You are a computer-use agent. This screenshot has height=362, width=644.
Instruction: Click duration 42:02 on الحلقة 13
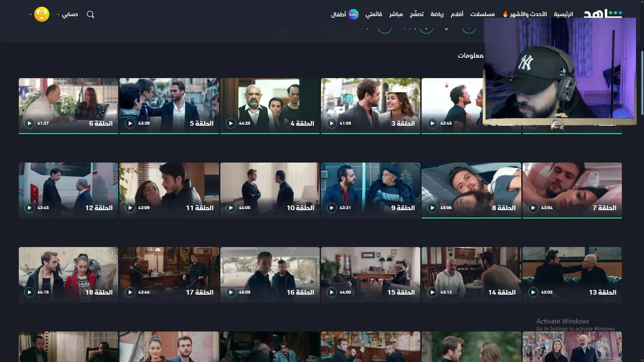coord(546,292)
